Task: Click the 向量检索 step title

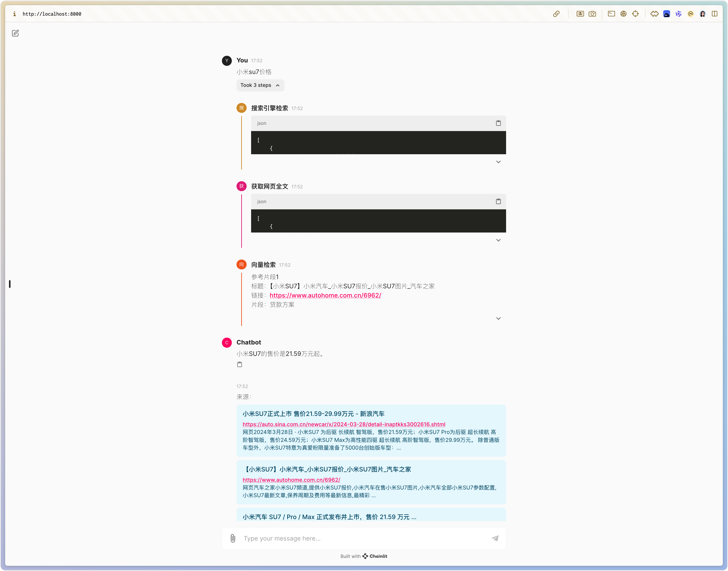Action: click(264, 264)
